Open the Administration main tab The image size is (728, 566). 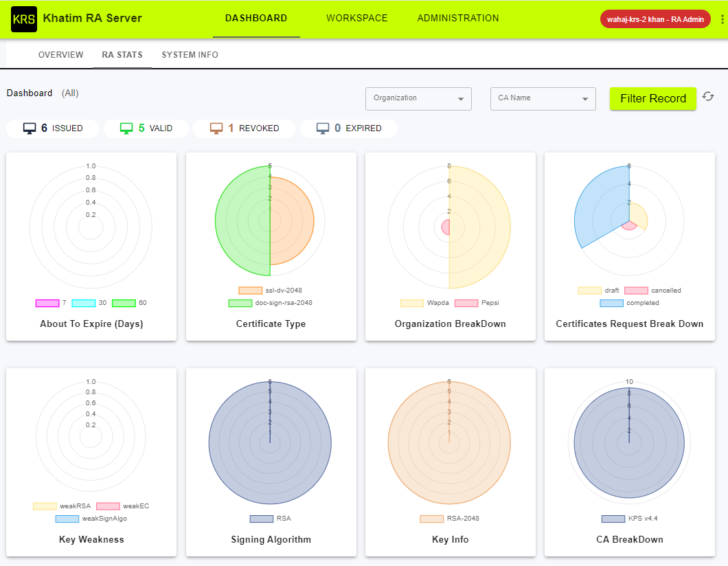click(x=458, y=18)
